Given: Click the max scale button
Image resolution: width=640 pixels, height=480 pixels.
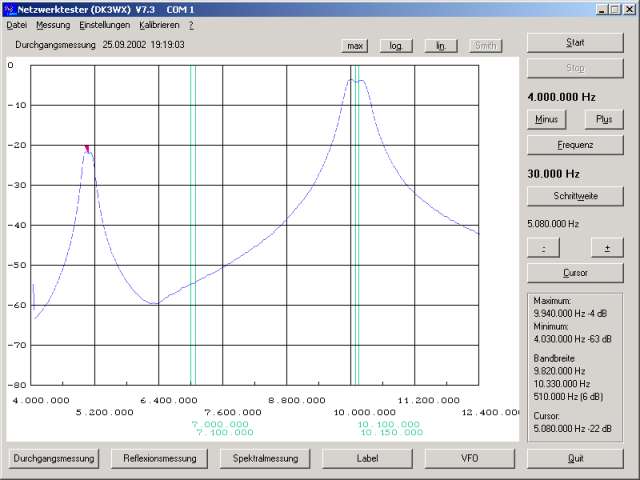Looking at the screenshot, I should coord(355,46).
